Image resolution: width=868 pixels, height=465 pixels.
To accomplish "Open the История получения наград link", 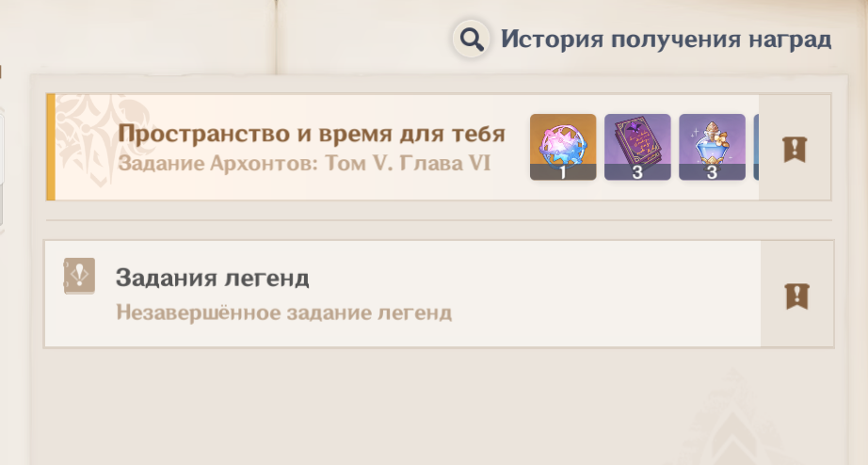I will [666, 40].
